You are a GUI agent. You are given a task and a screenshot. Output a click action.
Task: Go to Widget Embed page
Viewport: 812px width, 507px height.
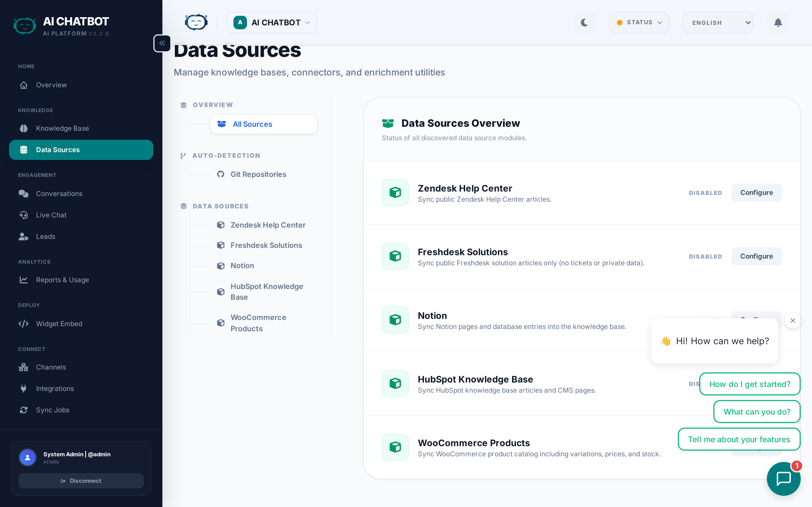59,324
